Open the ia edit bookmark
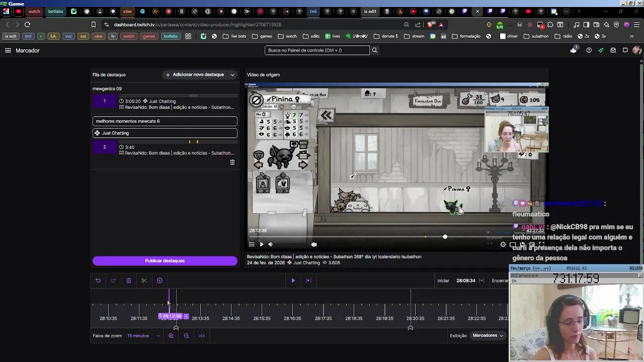Viewport: 644px width, 362px height. point(10,36)
